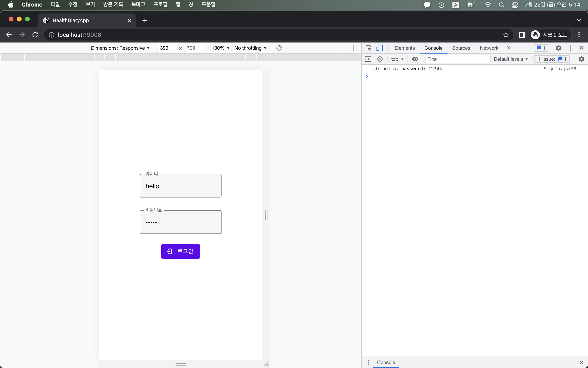This screenshot has width=588, height=368.
Task: Reload the localhost page
Action: 35,35
